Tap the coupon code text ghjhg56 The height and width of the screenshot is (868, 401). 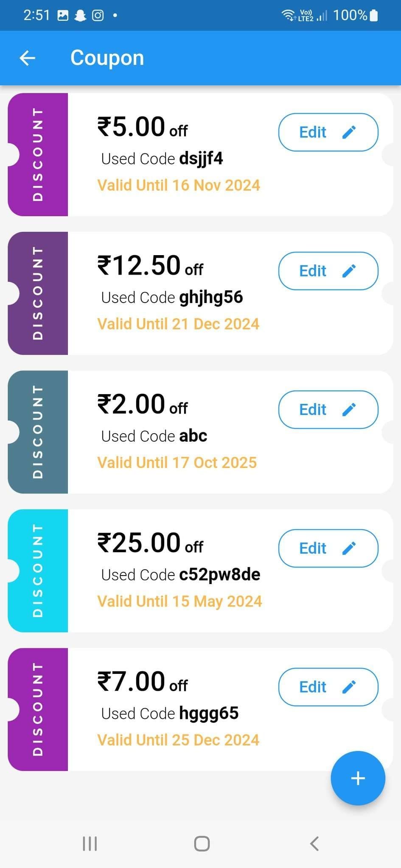211,297
